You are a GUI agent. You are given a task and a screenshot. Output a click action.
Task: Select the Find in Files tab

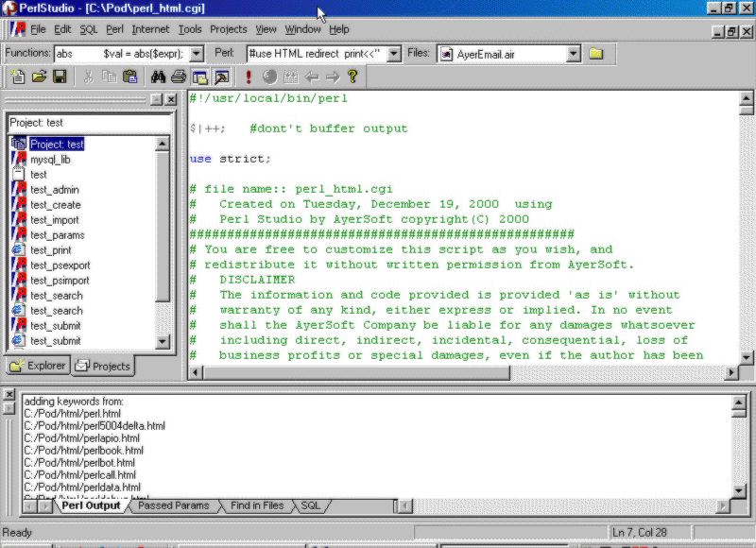pyautogui.click(x=256, y=506)
